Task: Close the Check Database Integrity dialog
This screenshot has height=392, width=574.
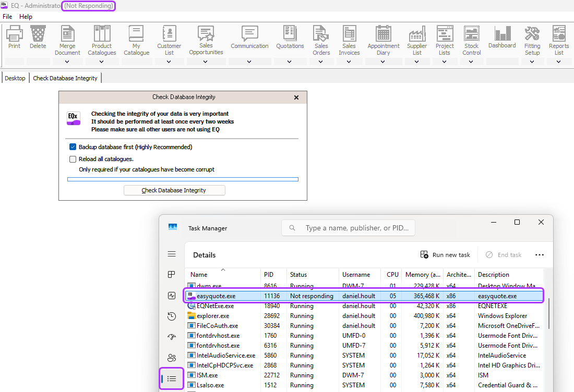Action: point(296,97)
